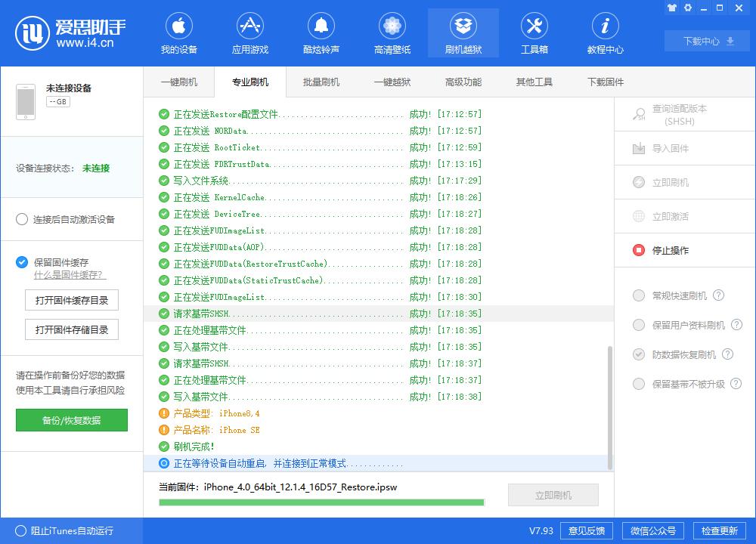Image resolution: width=756 pixels, height=544 pixels.
Task: Switch to the 下载固件 tab
Action: coord(604,82)
